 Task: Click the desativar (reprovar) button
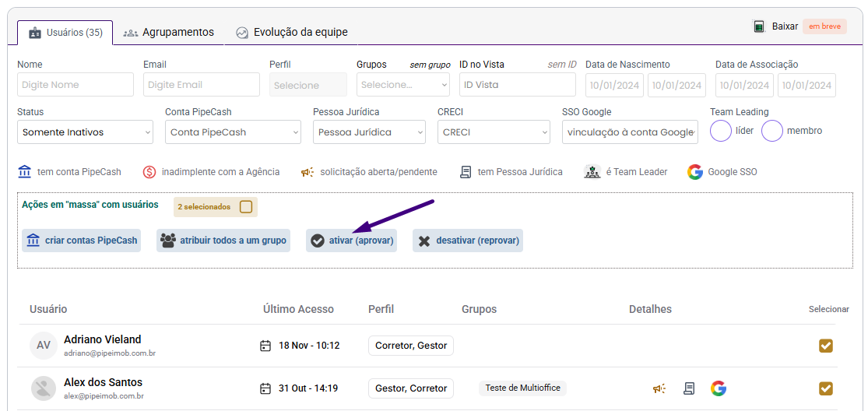(x=468, y=241)
